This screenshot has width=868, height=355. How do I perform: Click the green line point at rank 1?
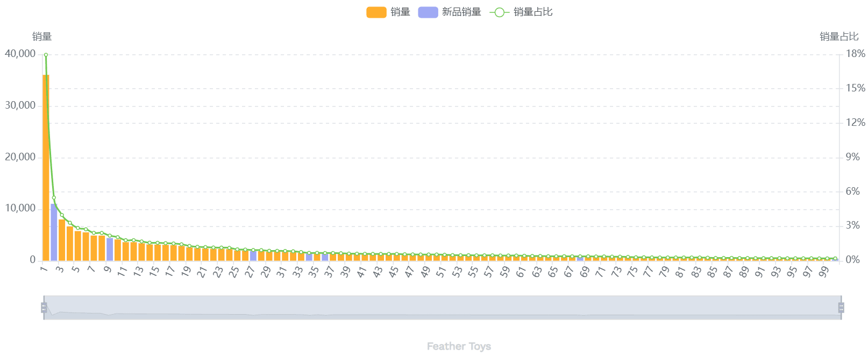point(46,55)
